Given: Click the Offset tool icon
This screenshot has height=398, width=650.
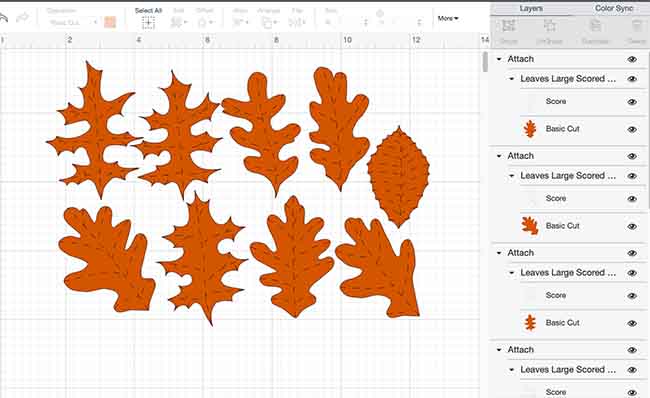Looking at the screenshot, I should 204,22.
